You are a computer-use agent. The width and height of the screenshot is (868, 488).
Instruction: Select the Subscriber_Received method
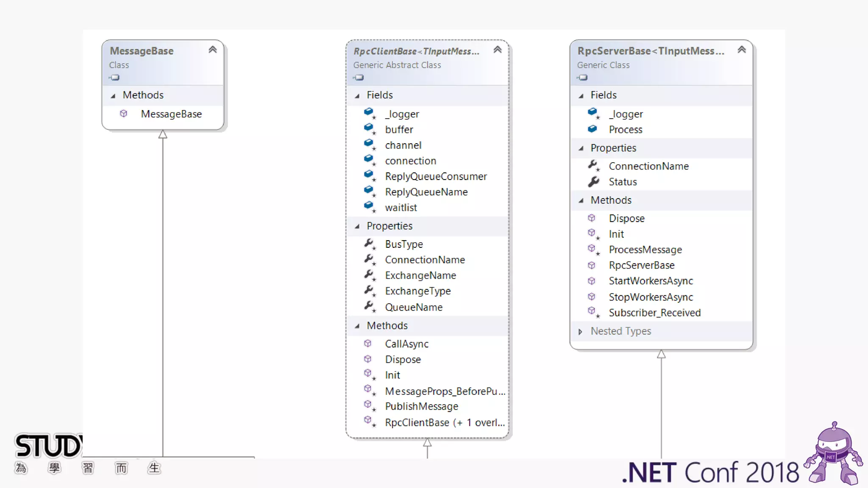tap(654, 313)
